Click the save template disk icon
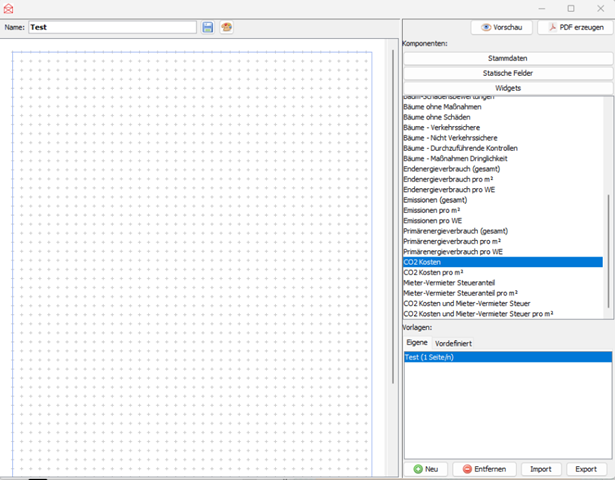The image size is (615, 480). tap(208, 27)
